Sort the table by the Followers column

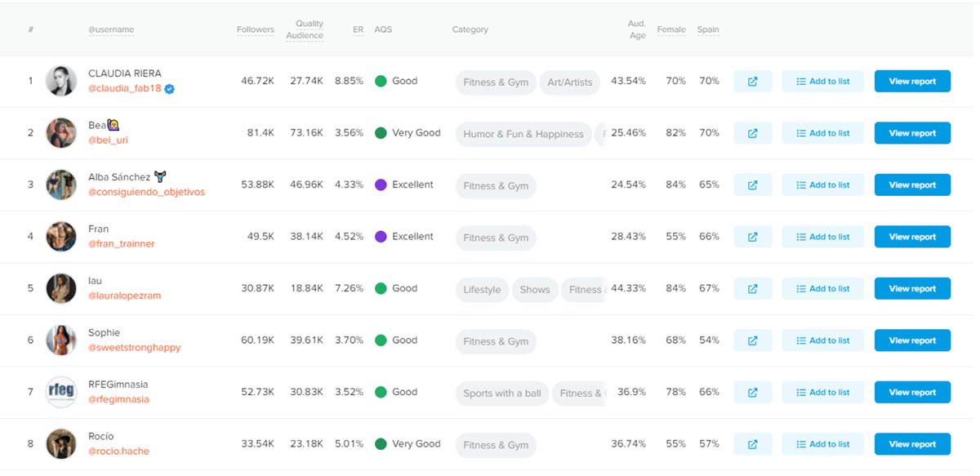tap(255, 29)
